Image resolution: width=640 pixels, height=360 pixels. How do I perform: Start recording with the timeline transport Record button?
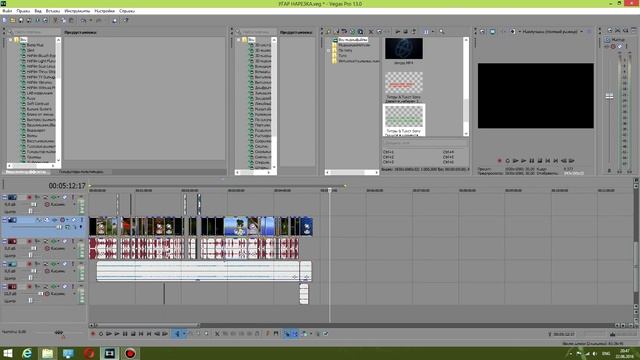[93, 334]
